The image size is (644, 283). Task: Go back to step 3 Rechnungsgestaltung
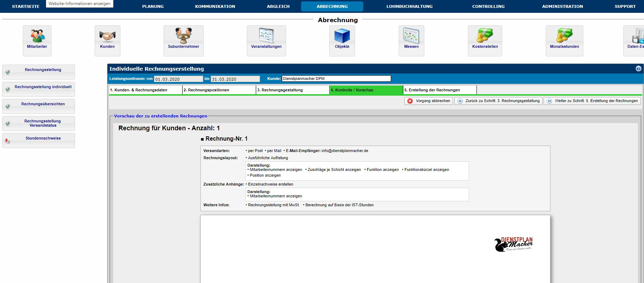click(x=498, y=101)
